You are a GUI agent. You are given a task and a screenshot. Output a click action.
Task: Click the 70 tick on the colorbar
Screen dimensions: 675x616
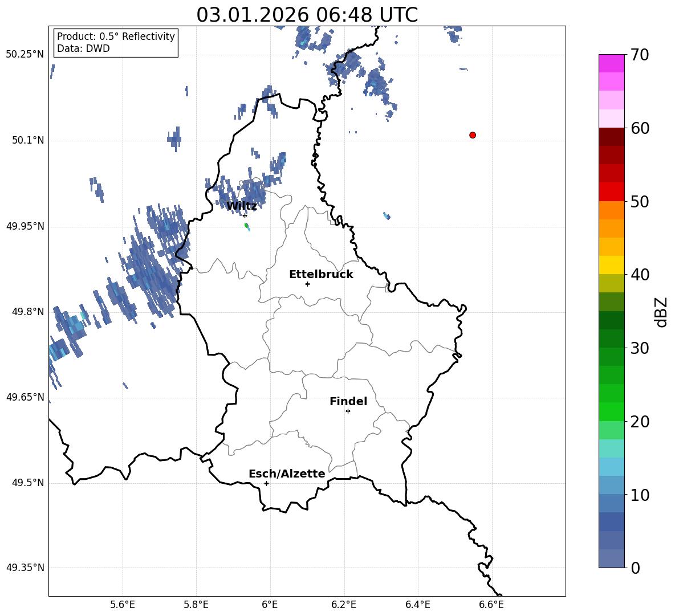640,55
